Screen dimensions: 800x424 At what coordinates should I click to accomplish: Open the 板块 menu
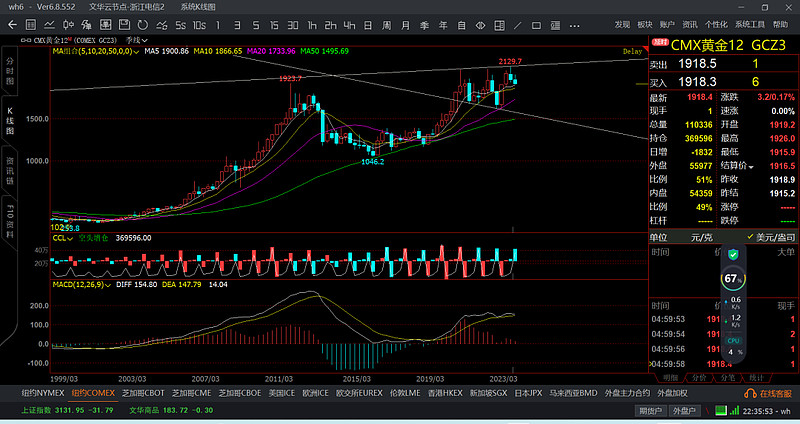[x=645, y=24]
